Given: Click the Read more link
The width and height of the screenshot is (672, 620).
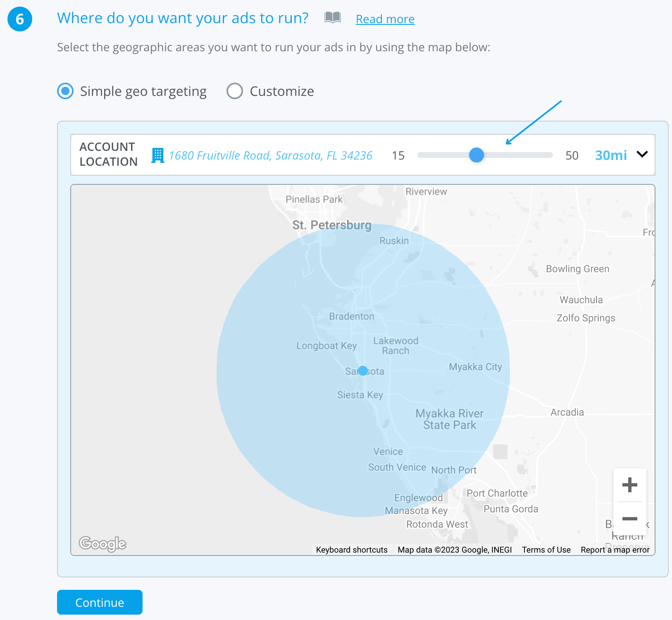Looking at the screenshot, I should (x=385, y=19).
